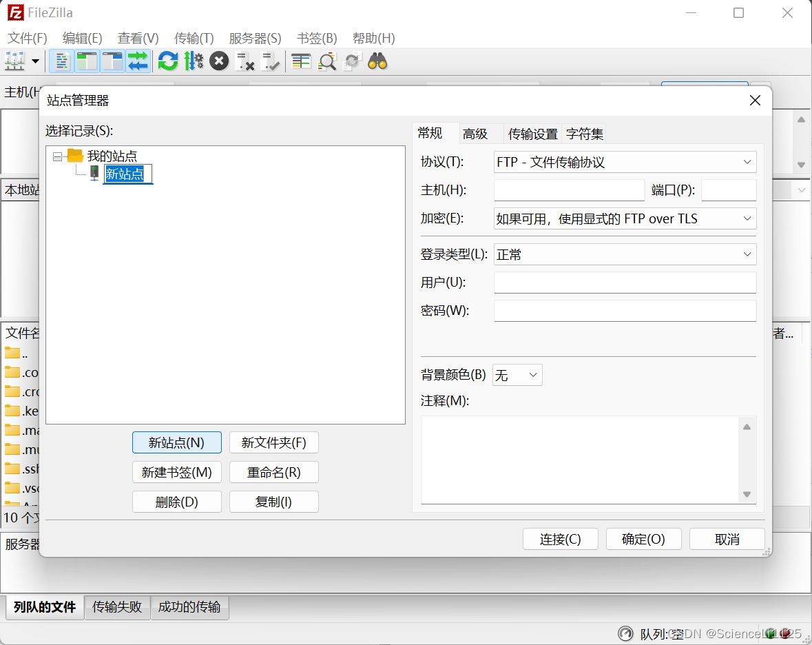
Task: Click the 连接(C) connect button
Action: (561, 540)
